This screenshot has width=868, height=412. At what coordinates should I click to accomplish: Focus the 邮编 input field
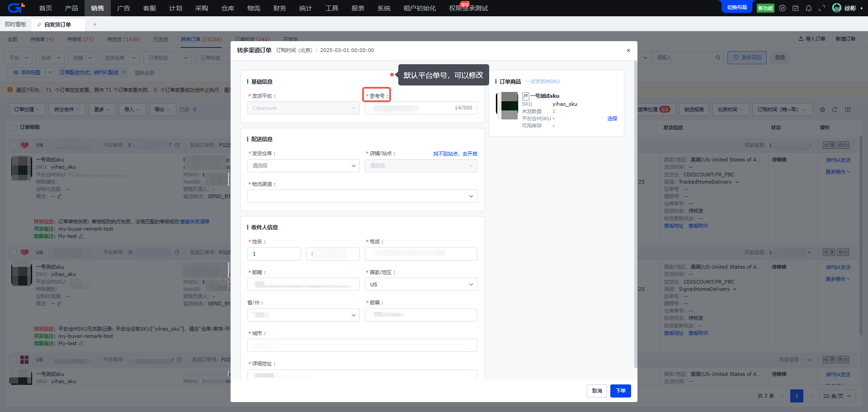421,315
